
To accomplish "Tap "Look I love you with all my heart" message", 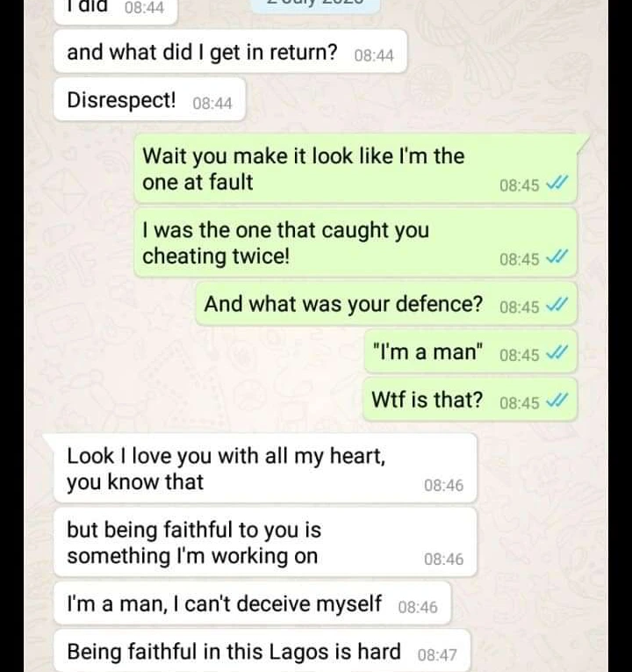I will click(x=265, y=468).
